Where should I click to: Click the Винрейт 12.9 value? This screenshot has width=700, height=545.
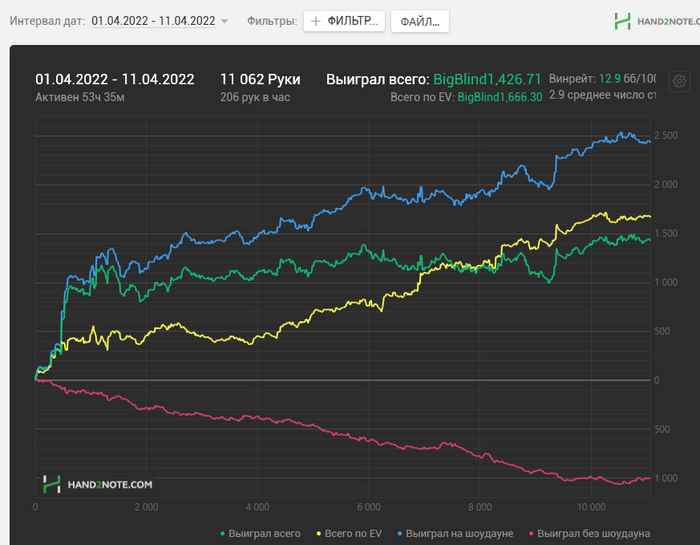click(x=609, y=79)
